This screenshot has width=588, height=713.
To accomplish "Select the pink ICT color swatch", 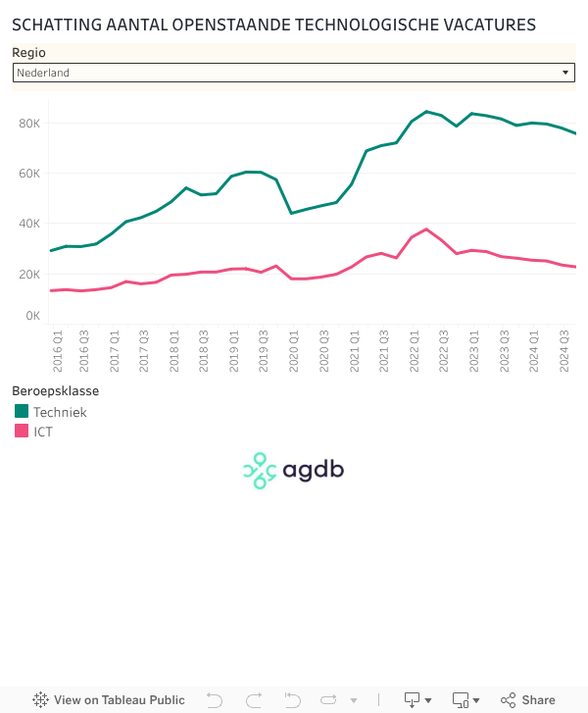I will pos(22,431).
